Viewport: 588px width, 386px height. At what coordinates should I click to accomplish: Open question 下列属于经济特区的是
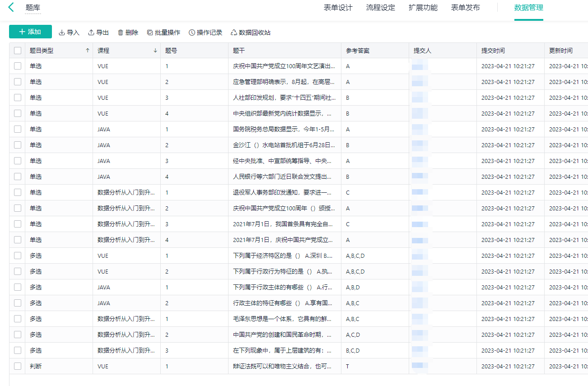[x=284, y=256]
